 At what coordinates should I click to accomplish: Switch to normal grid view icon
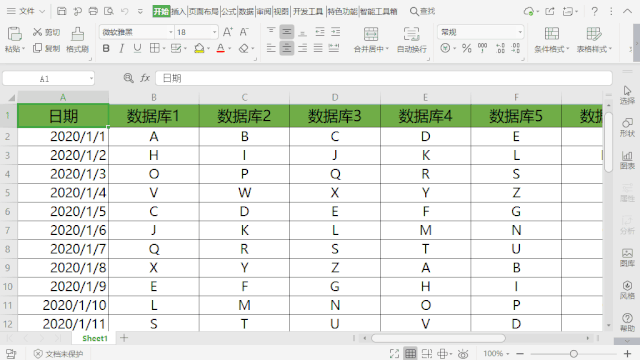tap(410, 353)
